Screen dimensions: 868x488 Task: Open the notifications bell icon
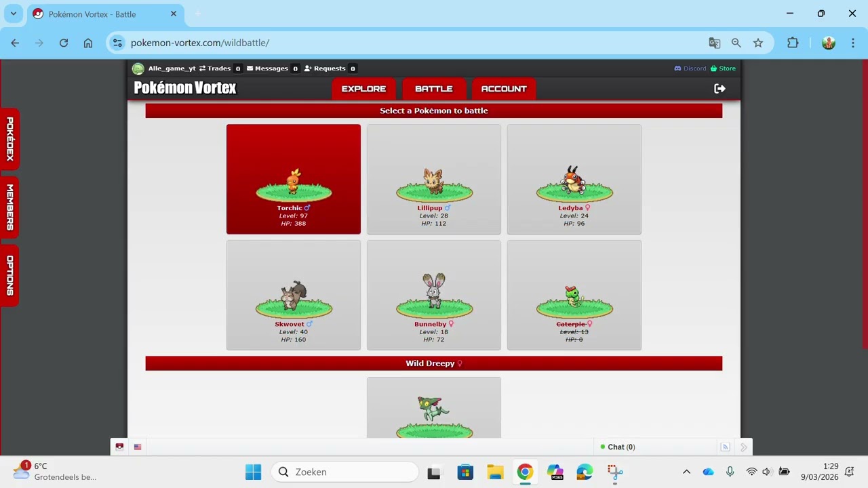850,472
